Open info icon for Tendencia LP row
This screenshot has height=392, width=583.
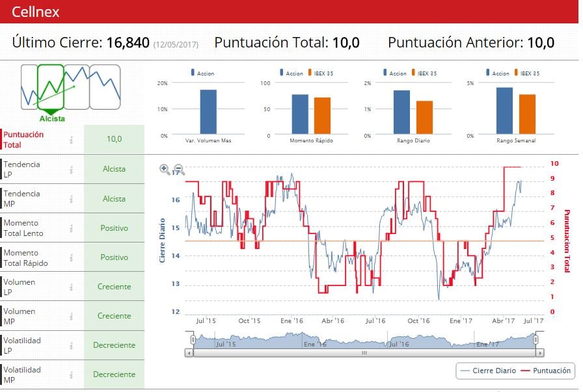click(71, 170)
